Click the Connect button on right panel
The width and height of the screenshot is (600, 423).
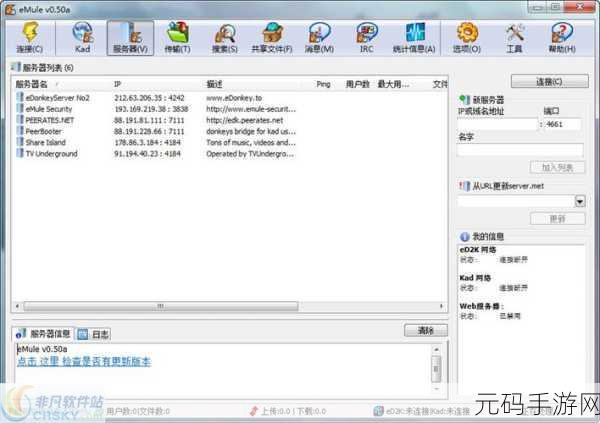[549, 81]
